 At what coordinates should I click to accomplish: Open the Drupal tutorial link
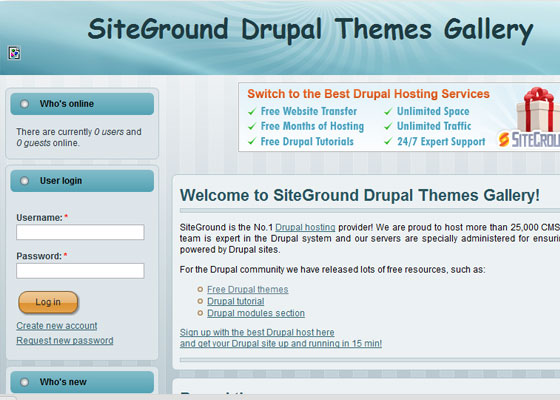[236, 301]
